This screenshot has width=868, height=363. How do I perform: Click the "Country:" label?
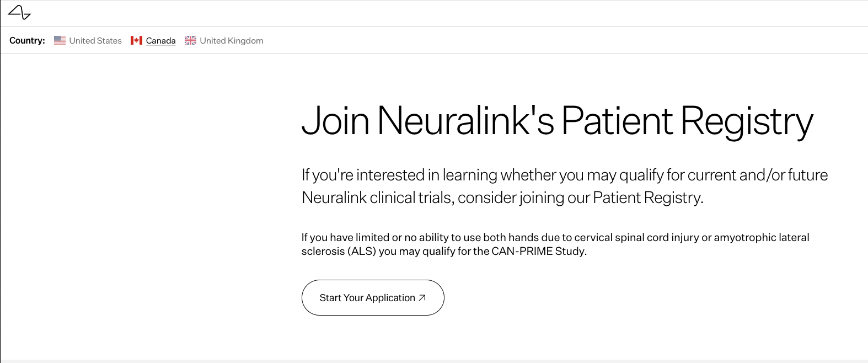[x=27, y=41]
